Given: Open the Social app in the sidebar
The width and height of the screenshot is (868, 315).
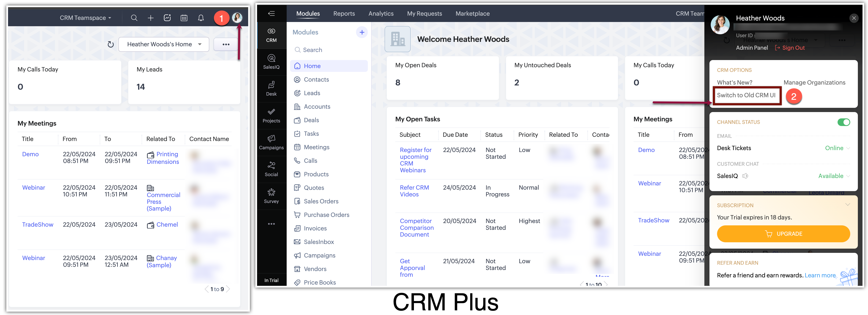Looking at the screenshot, I should coord(271,170).
